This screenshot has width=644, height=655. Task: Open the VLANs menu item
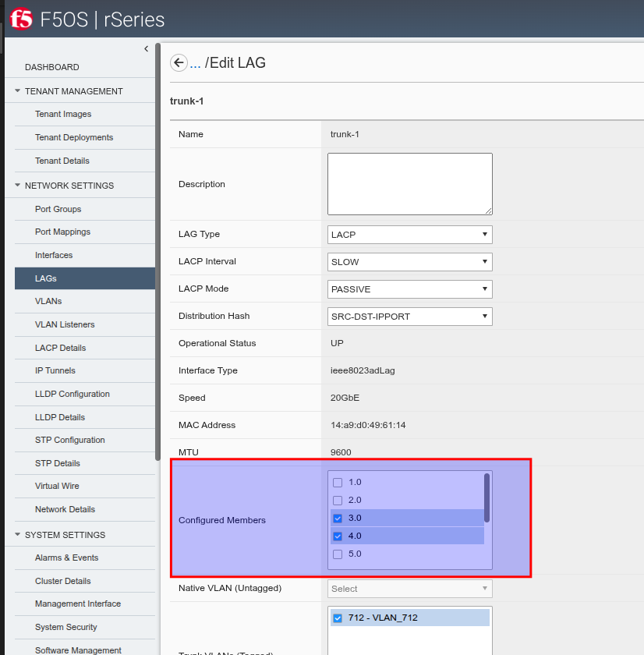point(48,301)
